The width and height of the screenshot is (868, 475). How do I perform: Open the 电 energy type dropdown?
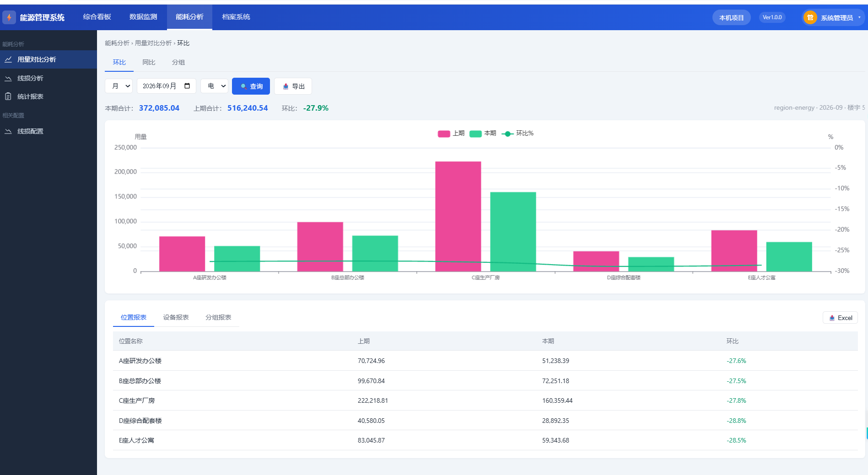click(215, 86)
